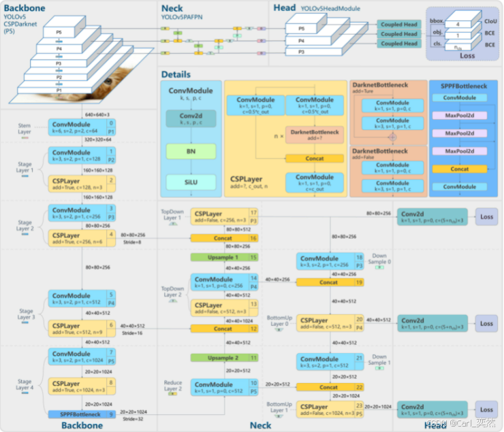Click the bbox loss box labeled 4
504x432 pixels.
pos(458,24)
